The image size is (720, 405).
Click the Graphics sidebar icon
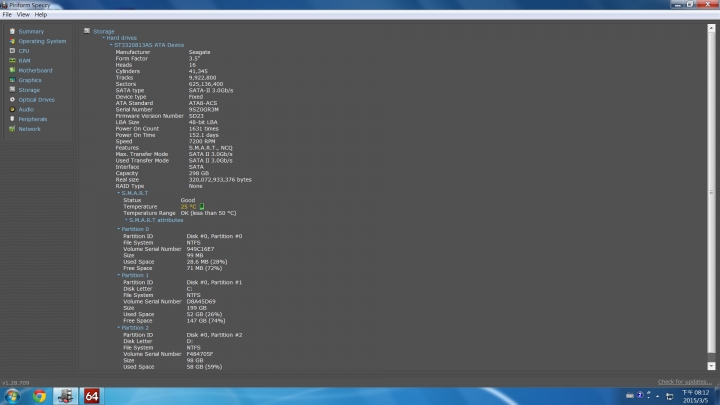pyautogui.click(x=12, y=80)
